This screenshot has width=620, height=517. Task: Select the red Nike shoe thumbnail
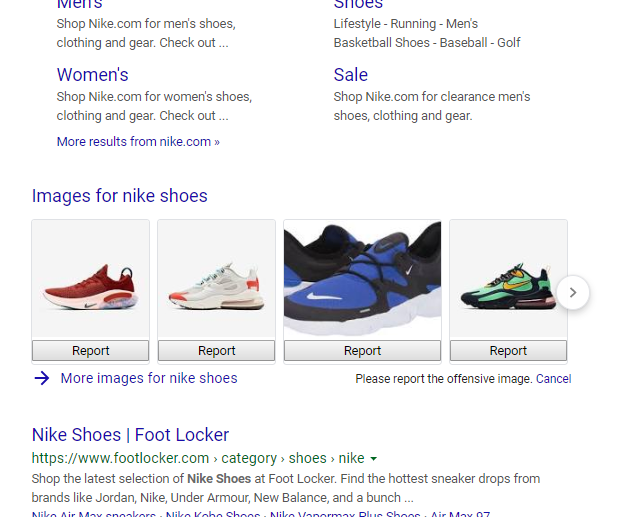pos(91,279)
